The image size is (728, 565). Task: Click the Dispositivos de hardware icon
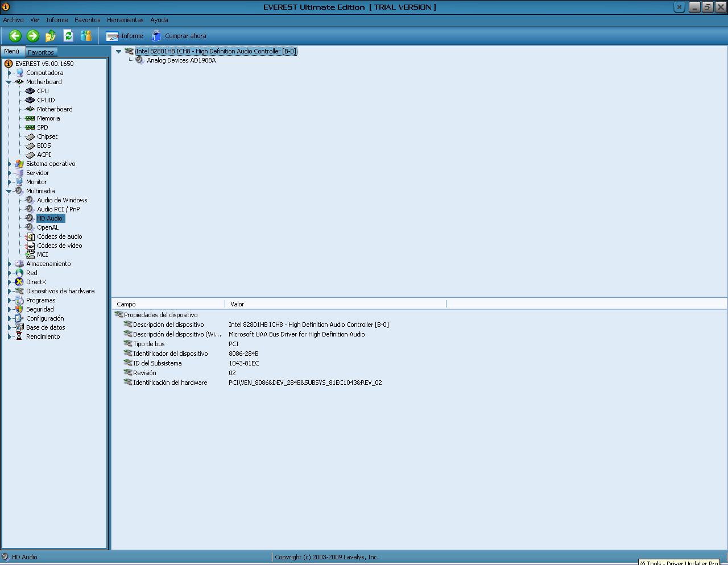point(19,291)
